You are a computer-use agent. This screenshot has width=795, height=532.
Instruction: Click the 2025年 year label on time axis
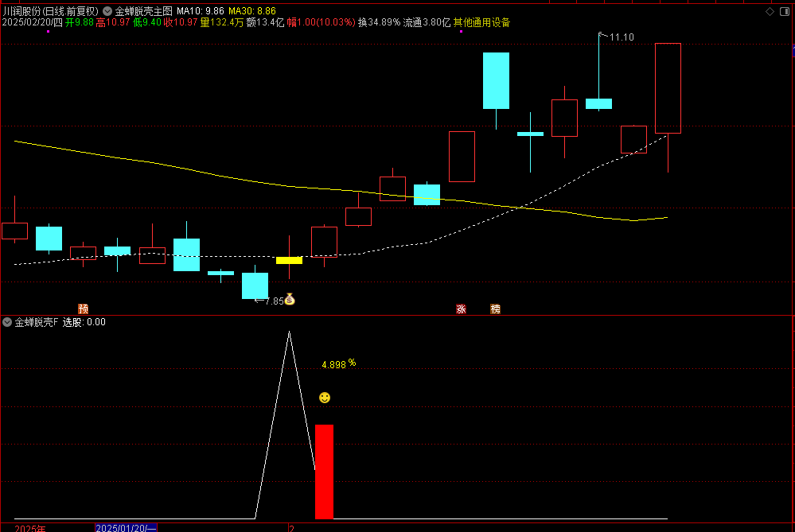[30, 527]
